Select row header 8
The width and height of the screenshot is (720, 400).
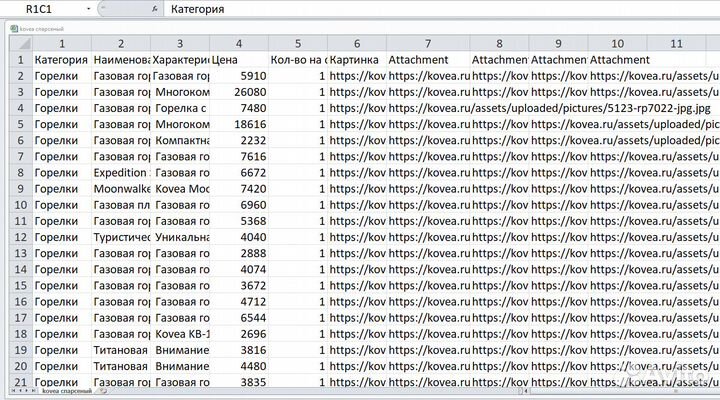[21, 173]
